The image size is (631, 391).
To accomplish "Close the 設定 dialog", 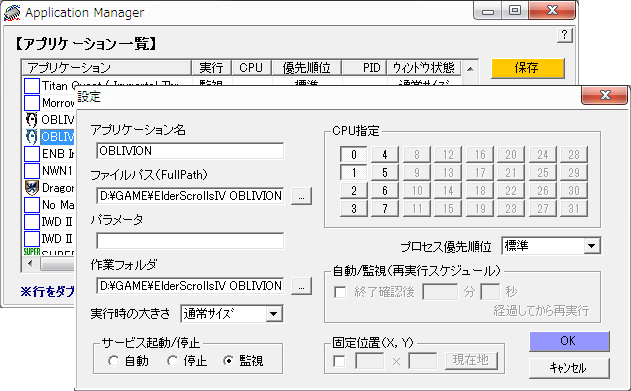I will (605, 96).
